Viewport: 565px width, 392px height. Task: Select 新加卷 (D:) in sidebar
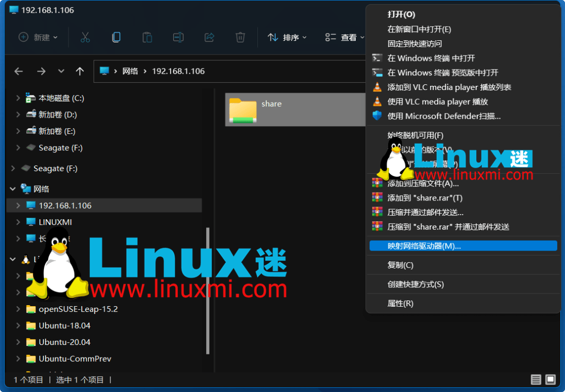click(x=58, y=115)
